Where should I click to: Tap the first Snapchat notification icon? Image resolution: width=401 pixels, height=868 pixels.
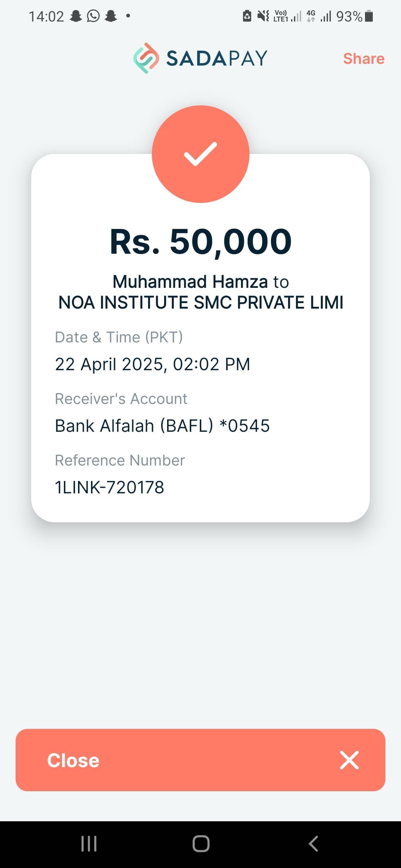point(76,16)
